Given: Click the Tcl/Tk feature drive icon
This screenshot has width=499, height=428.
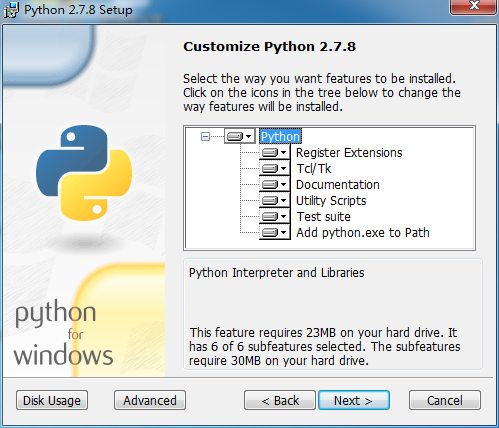Looking at the screenshot, I should pos(275,169).
